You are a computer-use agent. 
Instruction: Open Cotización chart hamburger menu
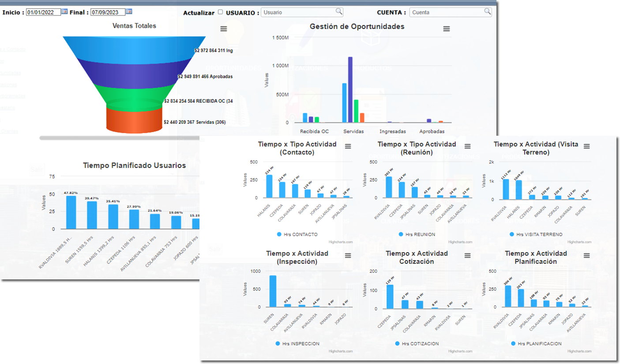click(x=468, y=256)
